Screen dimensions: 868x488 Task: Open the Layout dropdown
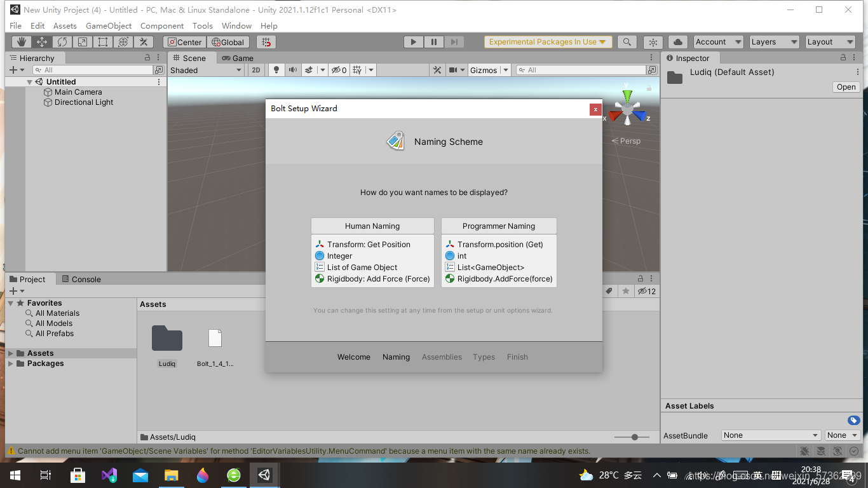click(830, 42)
